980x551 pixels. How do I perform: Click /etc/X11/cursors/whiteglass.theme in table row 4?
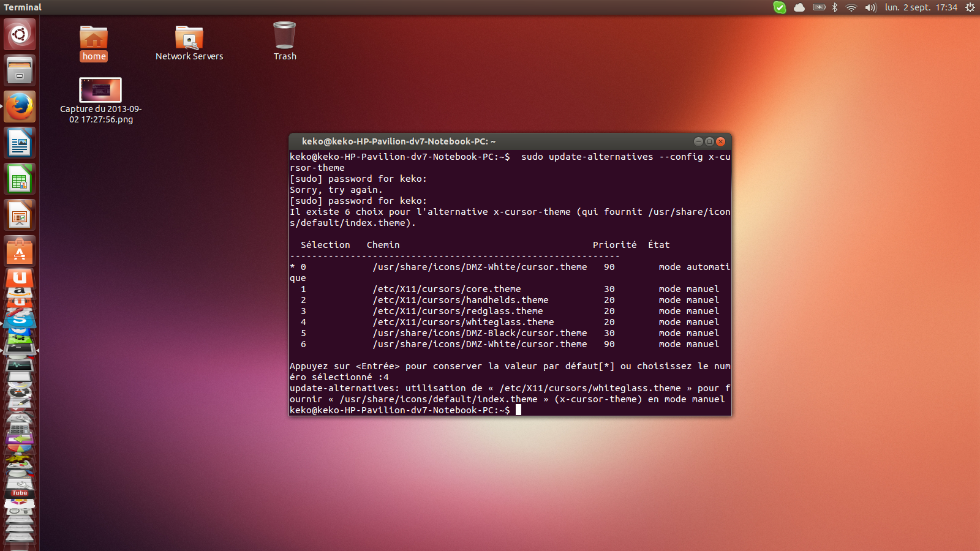[x=464, y=322]
